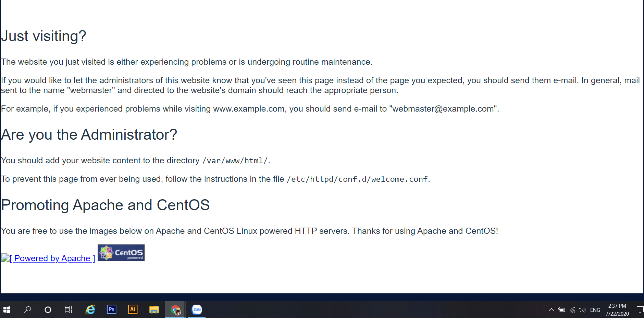Open the volume control in the tray
Viewport: 644px width, 318px height.
coord(582,310)
